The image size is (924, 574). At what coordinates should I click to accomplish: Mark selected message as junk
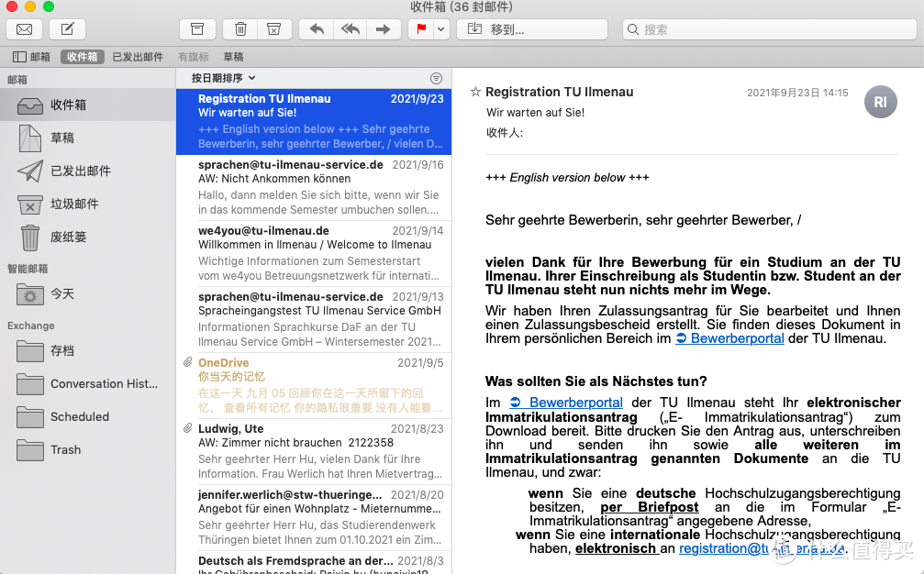(x=274, y=28)
